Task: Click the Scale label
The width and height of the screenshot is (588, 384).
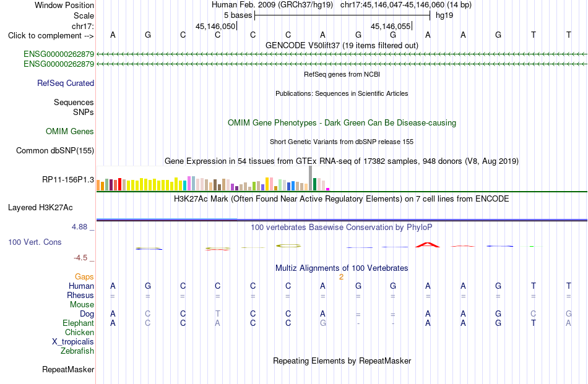Action: (84, 15)
